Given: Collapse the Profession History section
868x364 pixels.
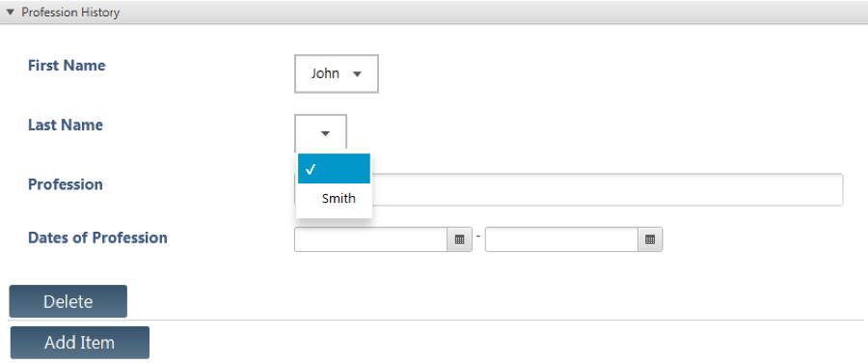Looking at the screenshot, I should tap(10, 12).
